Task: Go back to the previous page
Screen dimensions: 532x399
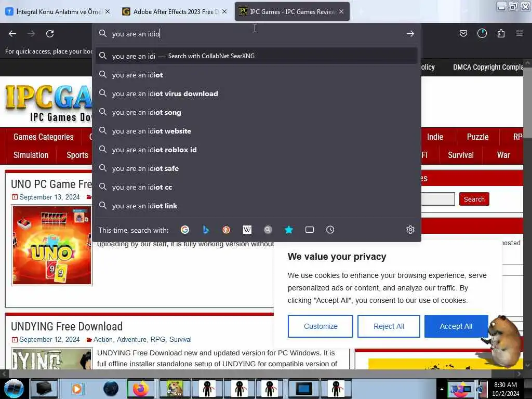Action: click(12, 34)
